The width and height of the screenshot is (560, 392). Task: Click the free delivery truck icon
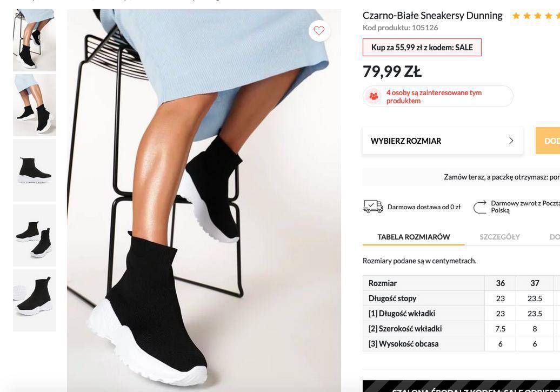[x=372, y=207]
